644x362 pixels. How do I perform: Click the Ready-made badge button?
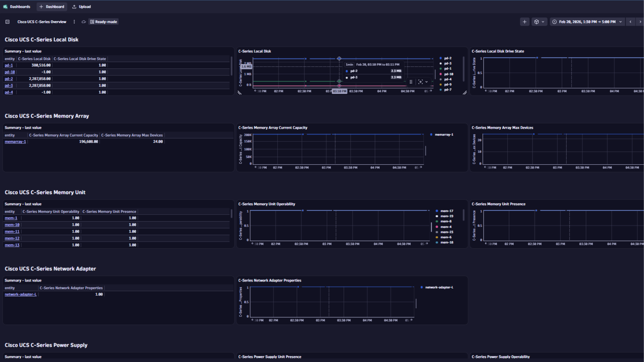[103, 21]
